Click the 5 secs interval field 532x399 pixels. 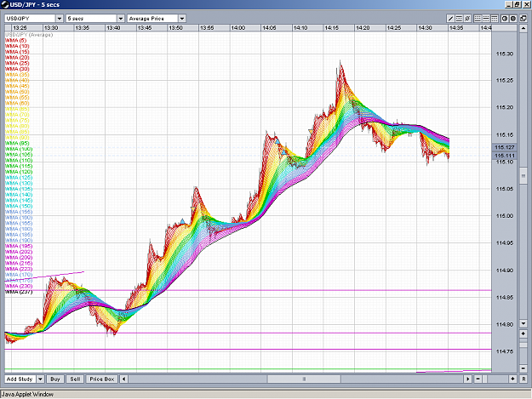(x=91, y=19)
